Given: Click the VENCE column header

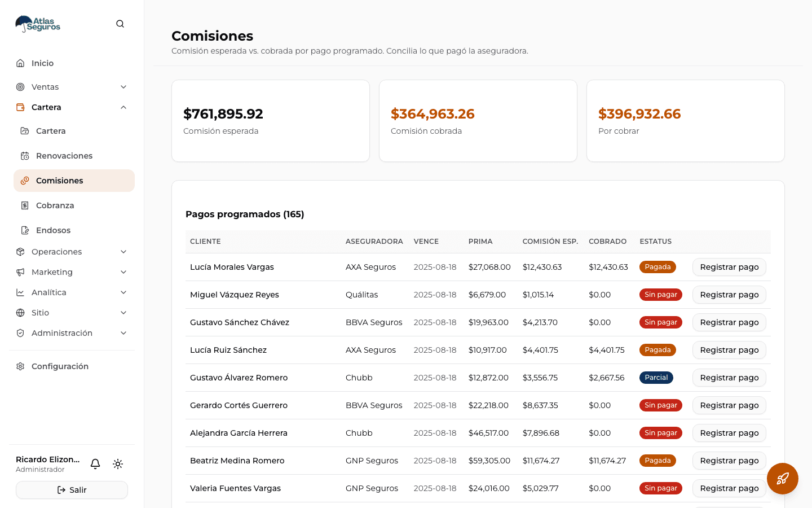Looking at the screenshot, I should click(x=426, y=242).
